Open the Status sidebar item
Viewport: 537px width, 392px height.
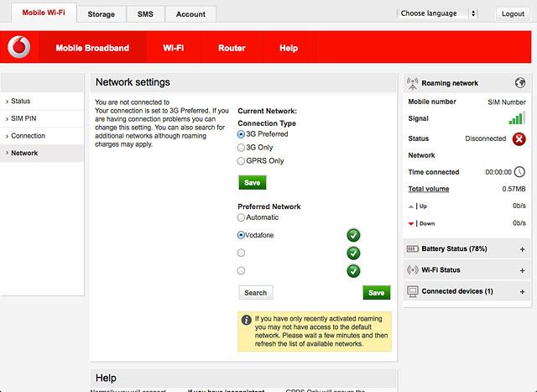(x=42, y=101)
